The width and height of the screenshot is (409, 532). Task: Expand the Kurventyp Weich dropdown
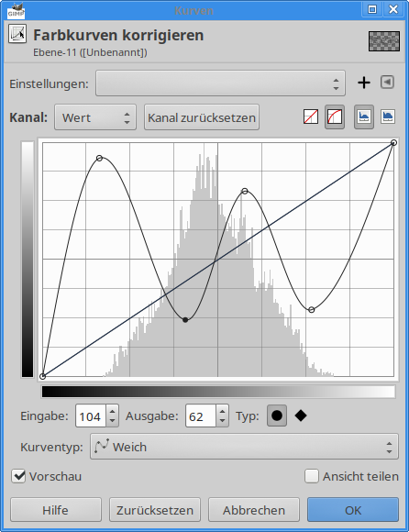pos(244,447)
